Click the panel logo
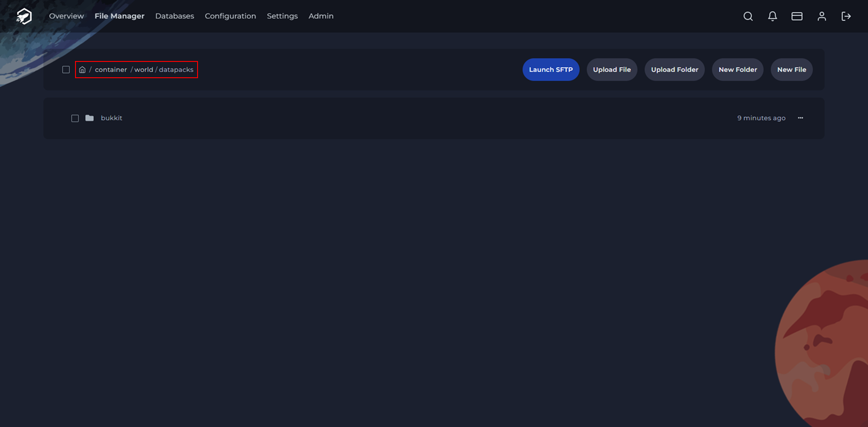Image resolution: width=868 pixels, height=427 pixels. 23,16
